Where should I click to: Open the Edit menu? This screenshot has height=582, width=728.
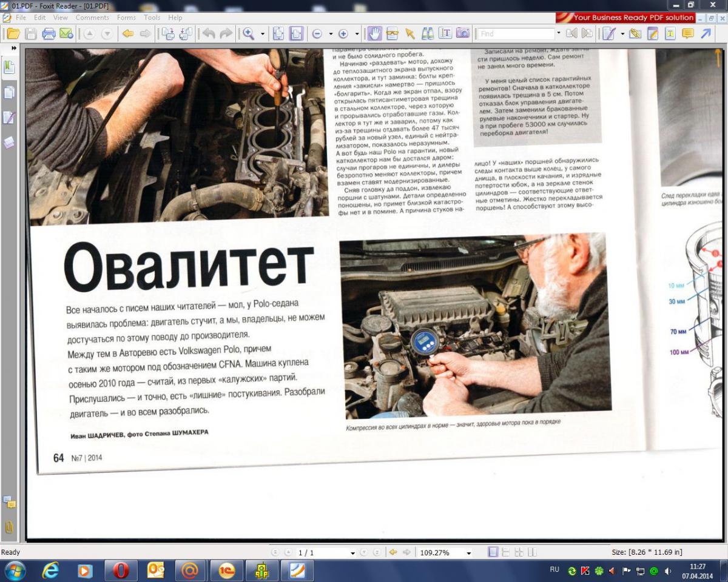pyautogui.click(x=39, y=18)
